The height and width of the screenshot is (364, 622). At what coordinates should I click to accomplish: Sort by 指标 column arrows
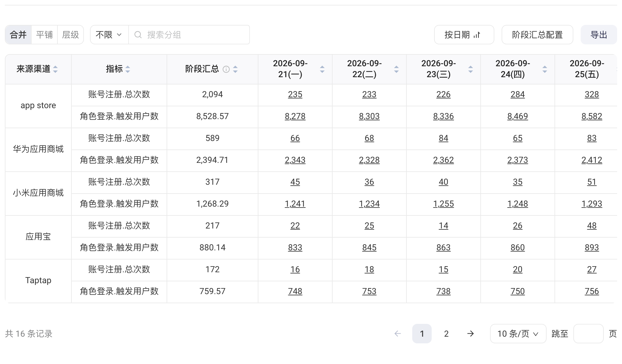(x=128, y=69)
